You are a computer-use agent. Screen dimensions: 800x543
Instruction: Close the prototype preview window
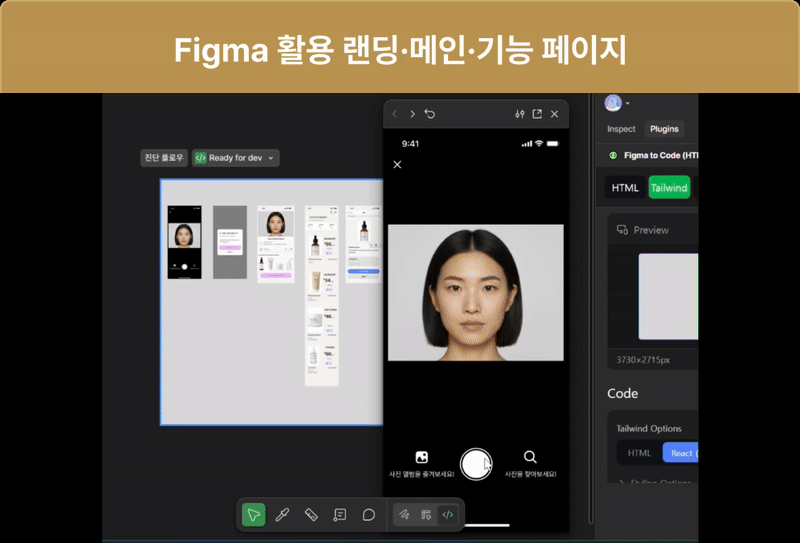coord(555,114)
